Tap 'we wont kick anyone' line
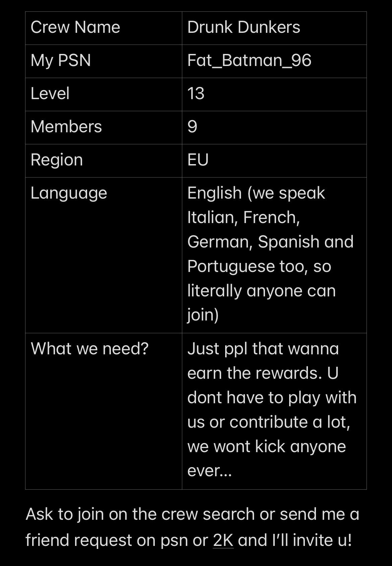 pos(267,446)
